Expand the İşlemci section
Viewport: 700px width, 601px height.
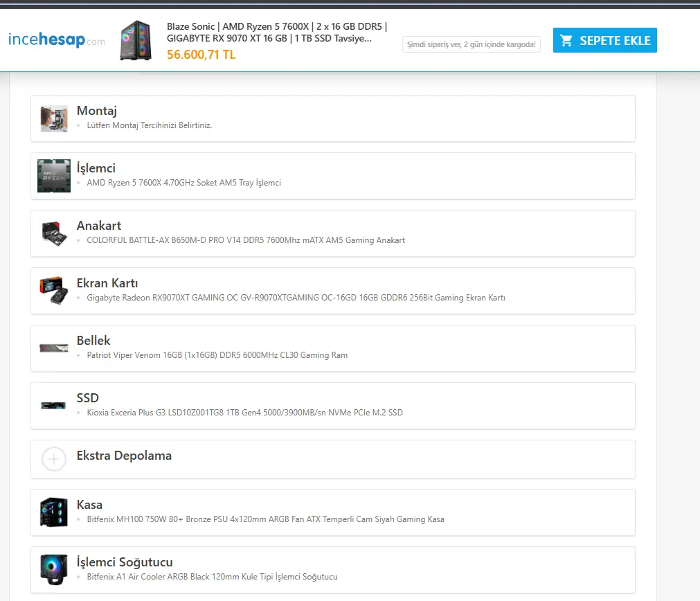pyautogui.click(x=332, y=176)
